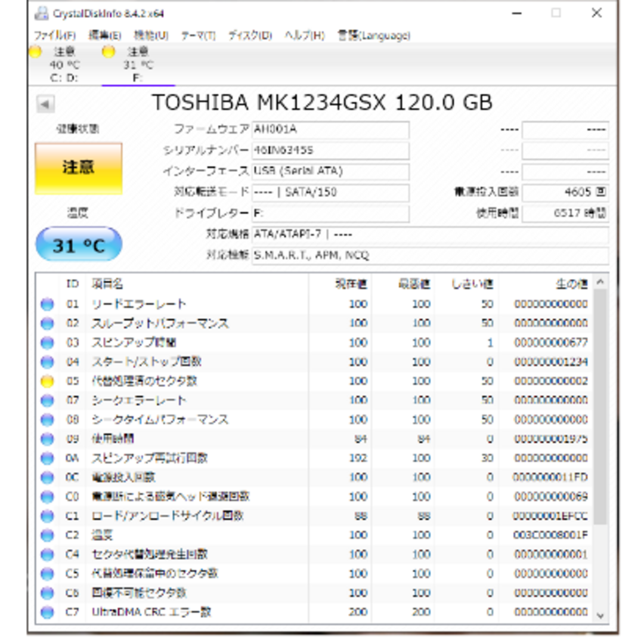Click the power-on hours field showing 6517
The width and height of the screenshot is (644, 644).
pyautogui.click(x=565, y=213)
